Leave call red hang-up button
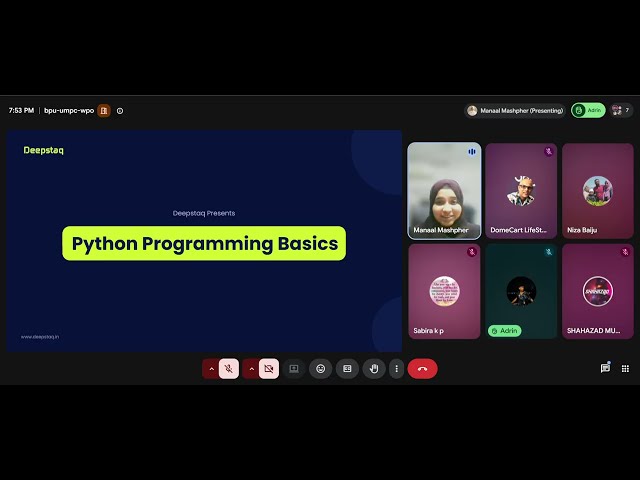Viewport: 640px width, 480px height. 422,369
